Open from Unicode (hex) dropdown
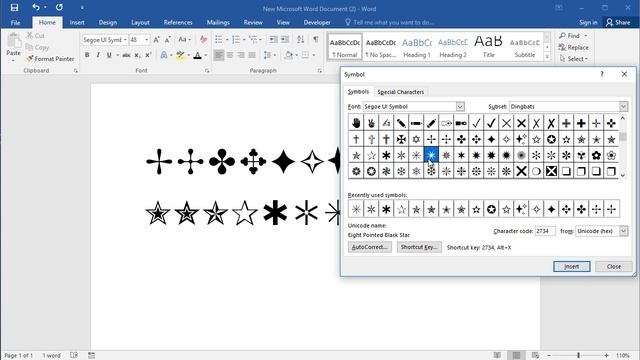Image resolution: width=640 pixels, height=360 pixels. pos(623,231)
